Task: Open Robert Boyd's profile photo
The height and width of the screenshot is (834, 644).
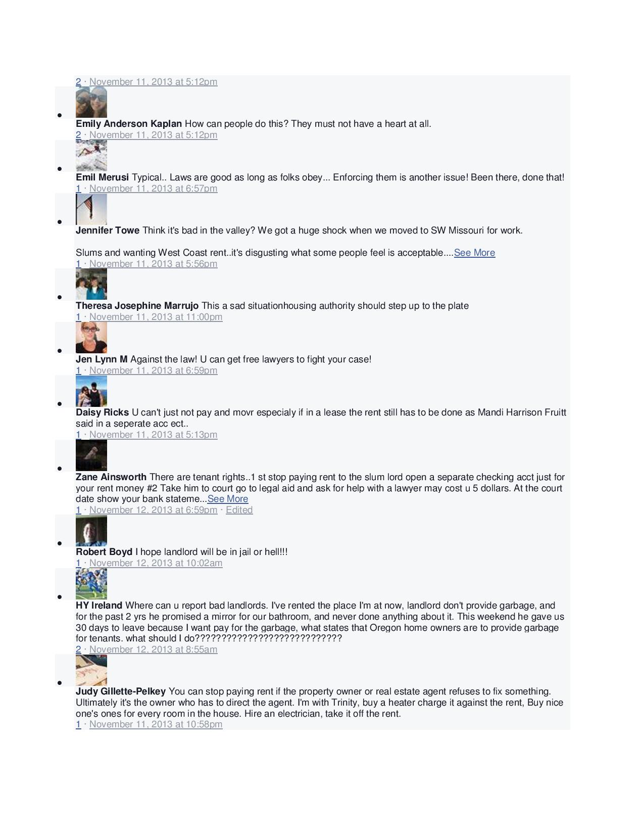Action: coord(91,531)
